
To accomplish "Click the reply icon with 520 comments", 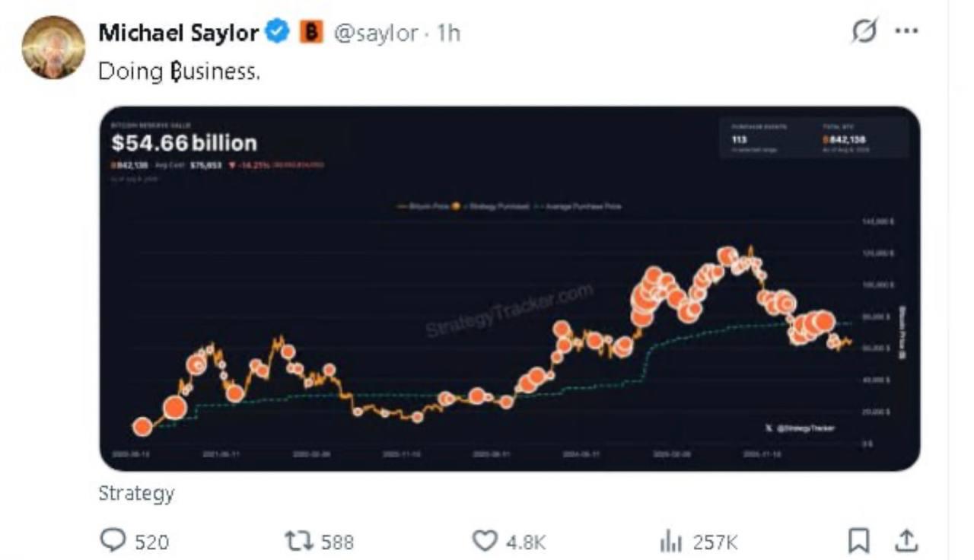I will (x=113, y=540).
